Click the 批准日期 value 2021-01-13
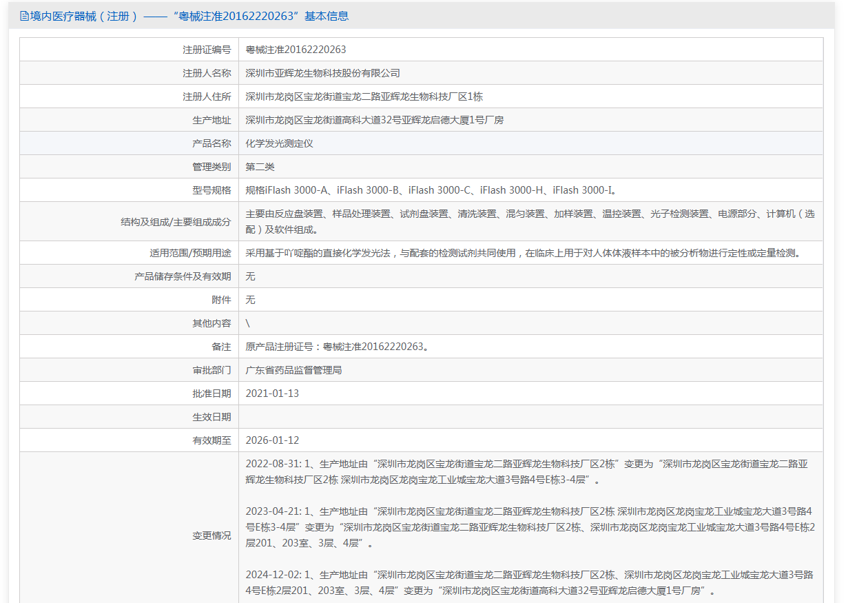 (272, 394)
